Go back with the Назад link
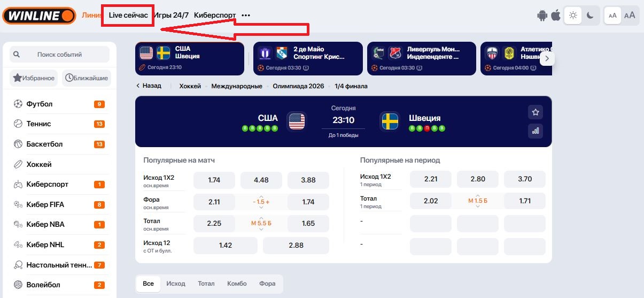This screenshot has height=298, width=644. [149, 86]
